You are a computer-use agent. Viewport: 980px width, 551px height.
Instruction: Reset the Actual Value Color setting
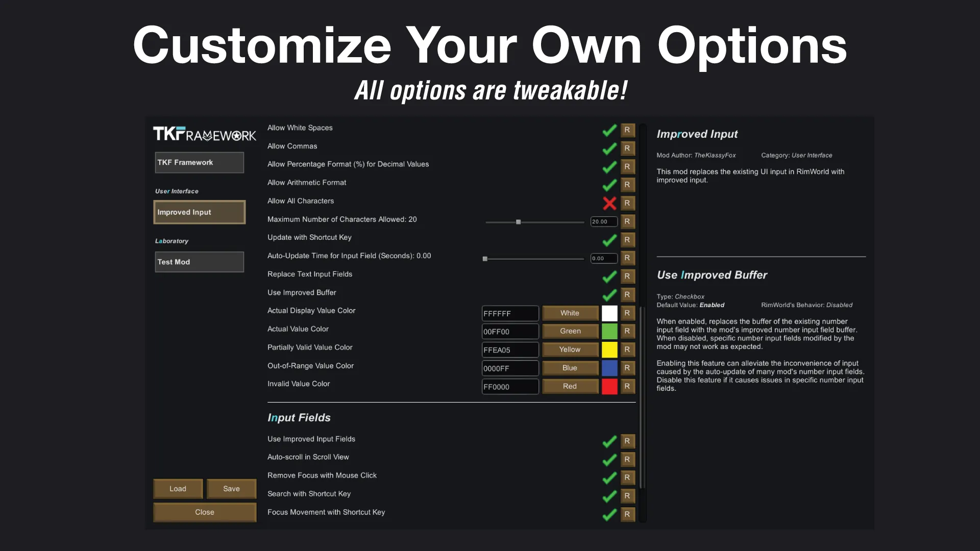pyautogui.click(x=627, y=331)
